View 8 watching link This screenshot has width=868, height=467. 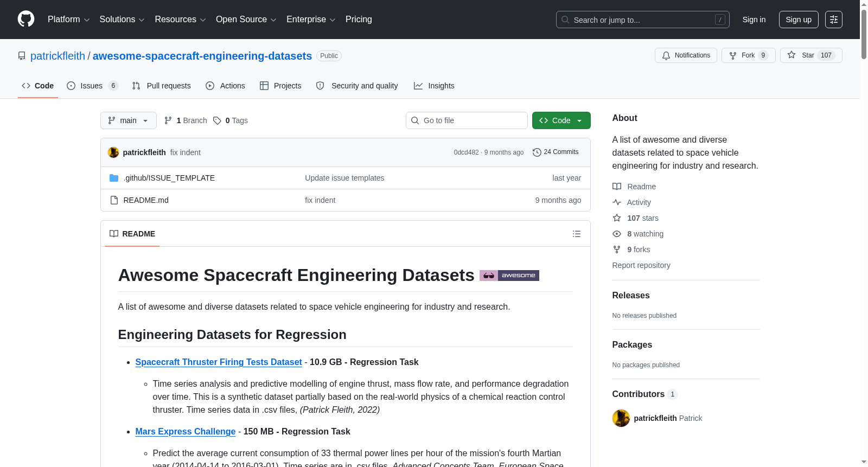[638, 234]
